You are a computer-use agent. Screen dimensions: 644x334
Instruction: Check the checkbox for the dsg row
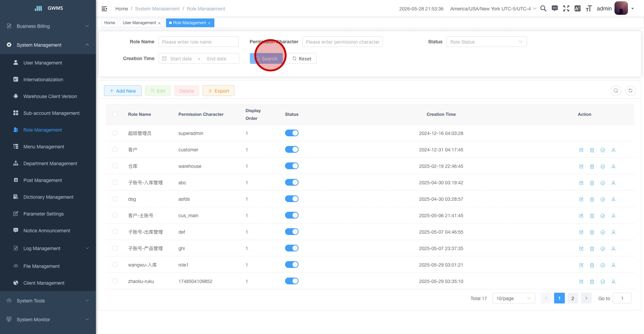click(x=115, y=199)
